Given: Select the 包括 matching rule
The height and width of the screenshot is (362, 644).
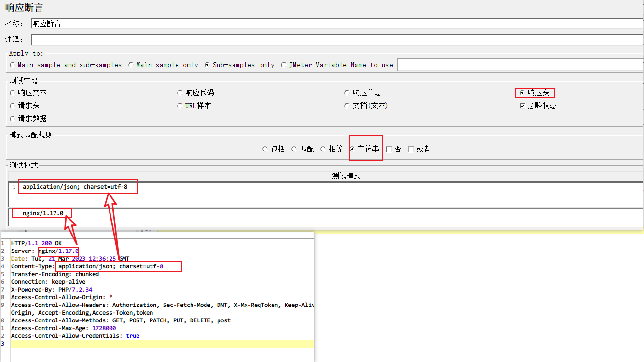Looking at the screenshot, I should tap(265, 149).
